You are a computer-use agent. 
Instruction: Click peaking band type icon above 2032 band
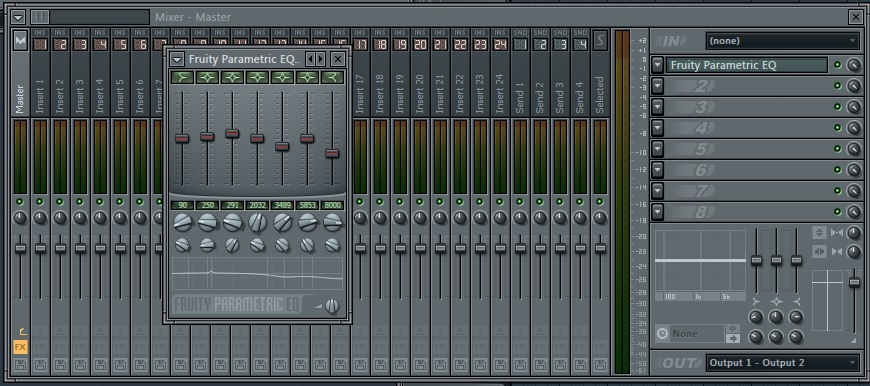(257, 77)
